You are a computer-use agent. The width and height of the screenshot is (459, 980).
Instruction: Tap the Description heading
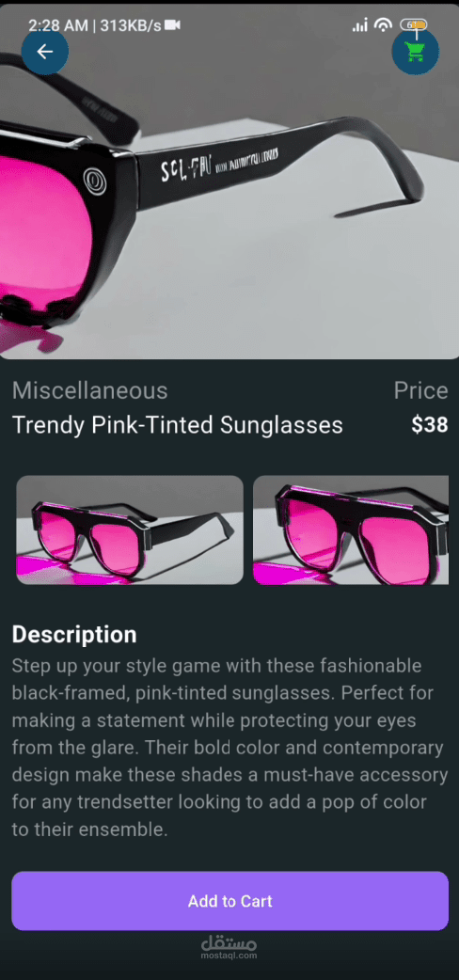coord(74,634)
